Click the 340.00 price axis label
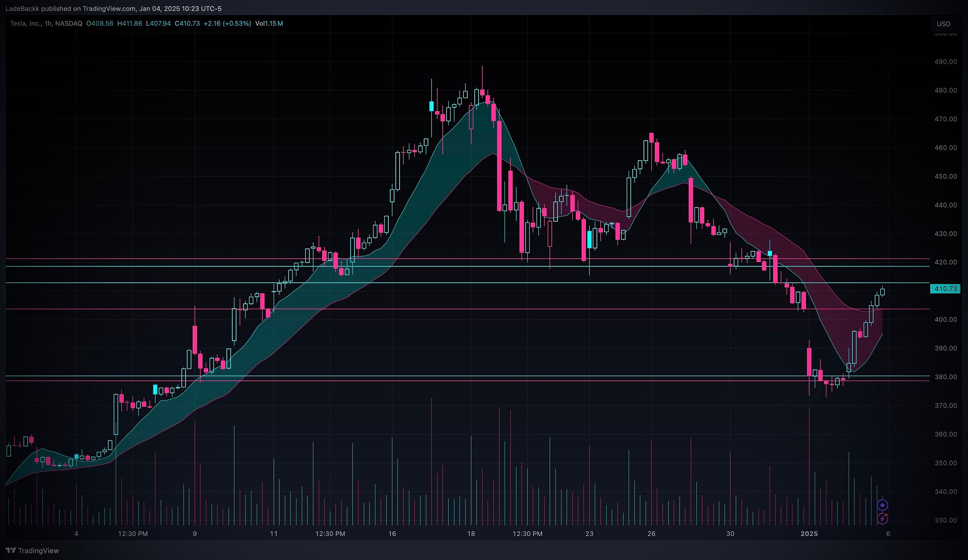 coord(946,492)
